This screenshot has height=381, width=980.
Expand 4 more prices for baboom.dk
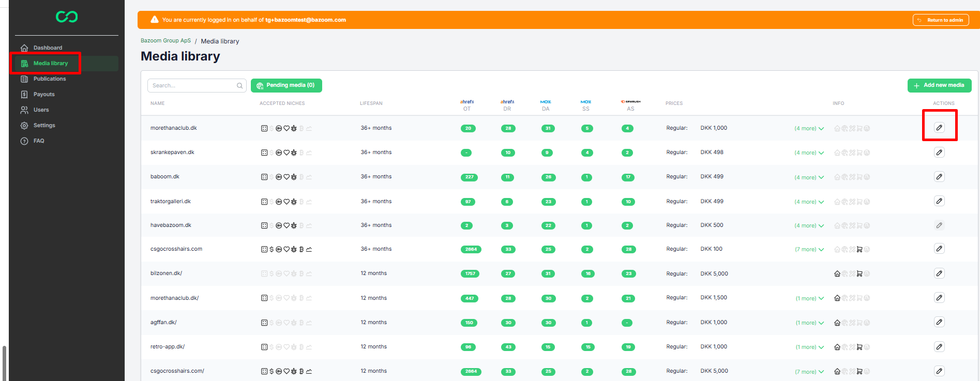pyautogui.click(x=809, y=177)
